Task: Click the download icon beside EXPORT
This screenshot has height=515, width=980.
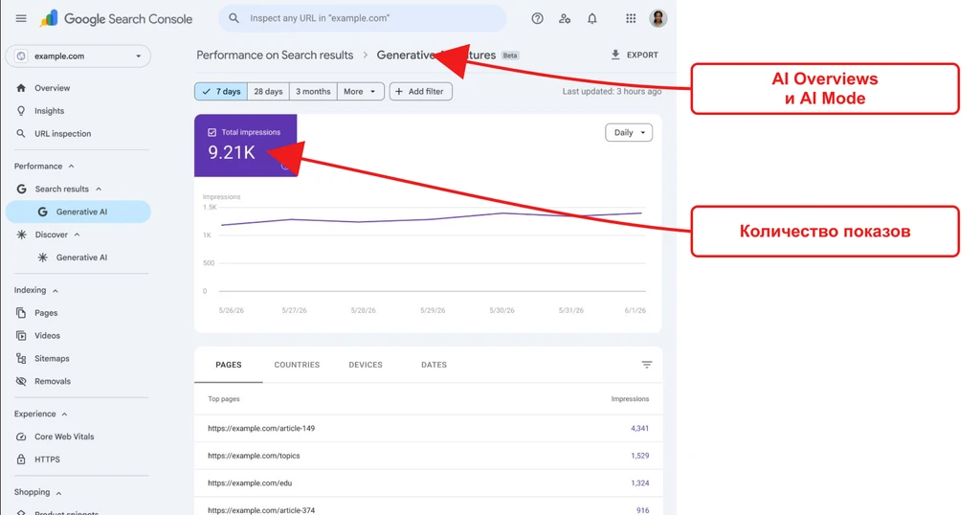Action: pos(615,55)
